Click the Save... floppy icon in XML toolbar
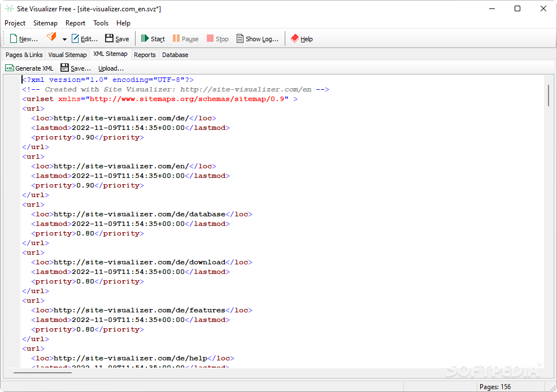The height and width of the screenshot is (392, 557). [64, 67]
